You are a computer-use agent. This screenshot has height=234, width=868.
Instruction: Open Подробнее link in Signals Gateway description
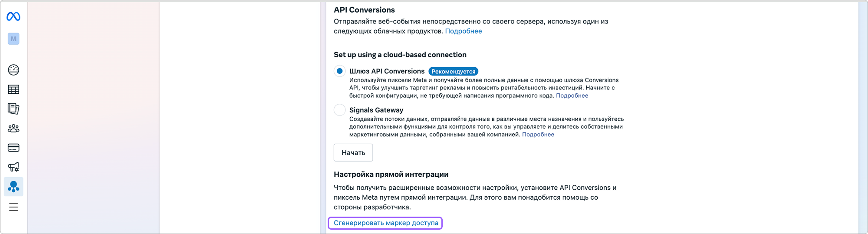(x=538, y=135)
